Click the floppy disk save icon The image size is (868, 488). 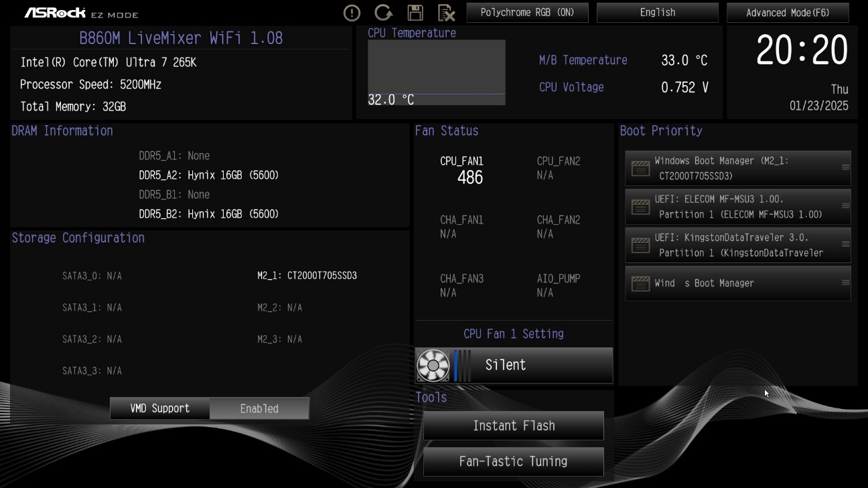415,13
